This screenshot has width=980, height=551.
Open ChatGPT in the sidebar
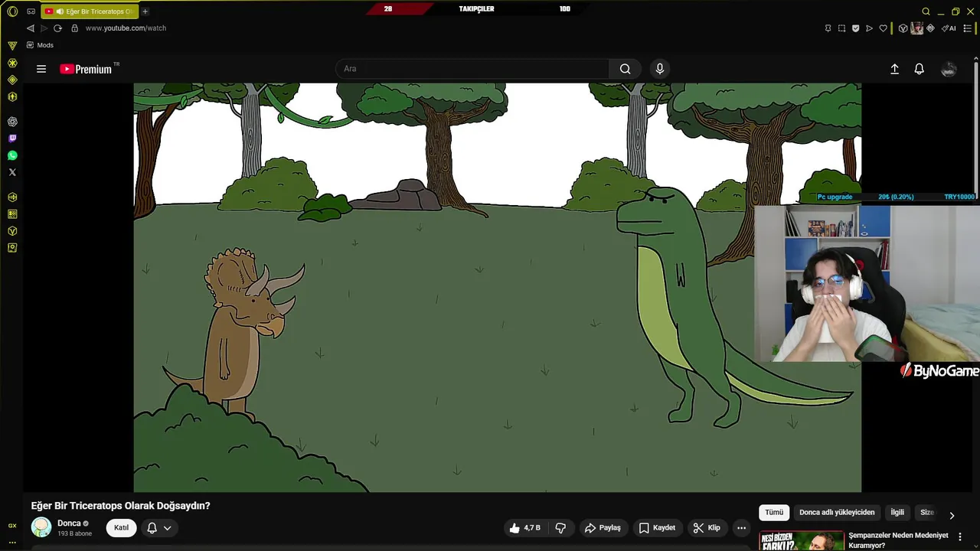coord(12,122)
